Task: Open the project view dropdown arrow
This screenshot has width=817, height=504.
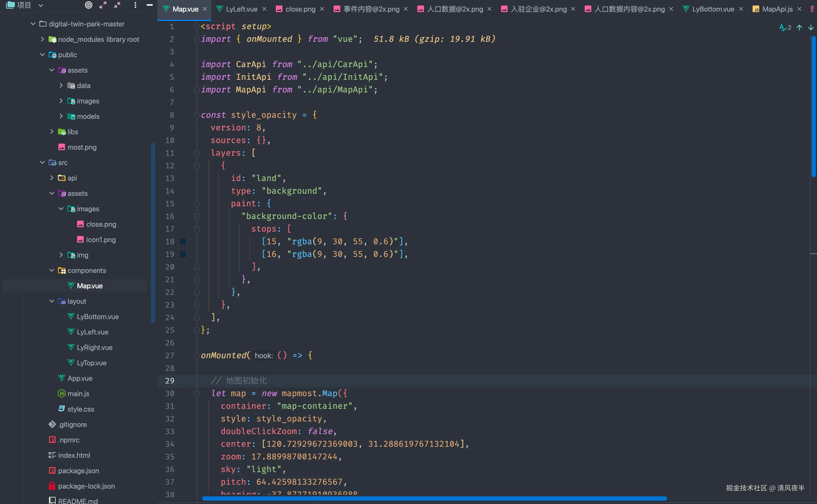Action: pos(41,5)
